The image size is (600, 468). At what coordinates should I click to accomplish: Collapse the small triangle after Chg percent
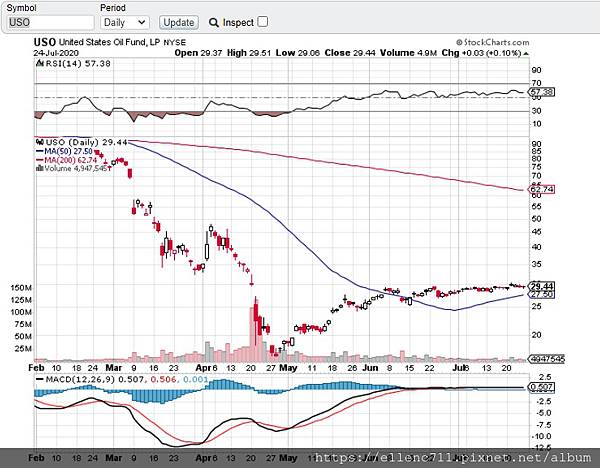click(x=526, y=54)
